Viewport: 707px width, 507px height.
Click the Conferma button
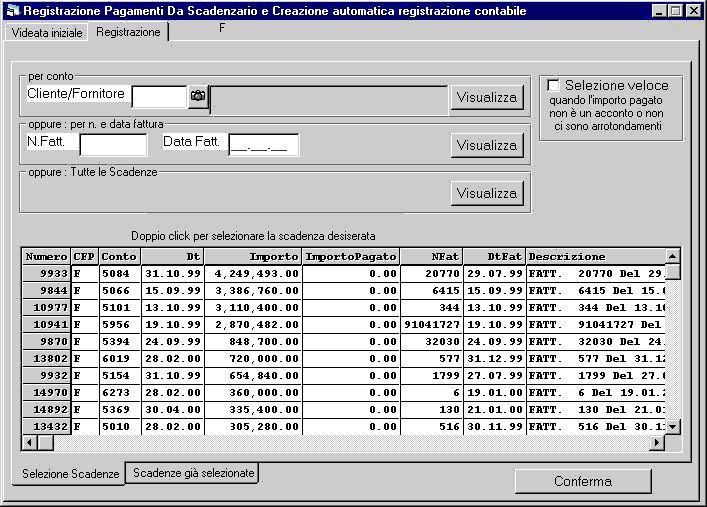coord(583,481)
